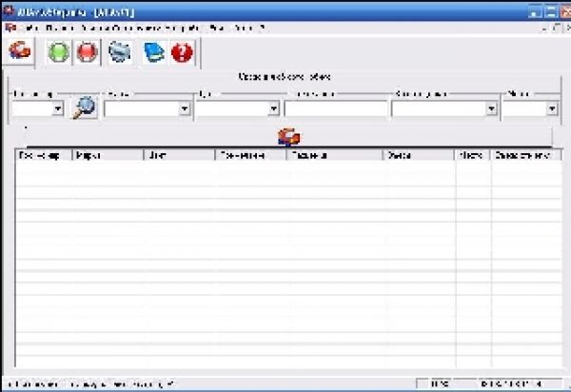
Task: Click the filter text input field
Action: click(336, 108)
